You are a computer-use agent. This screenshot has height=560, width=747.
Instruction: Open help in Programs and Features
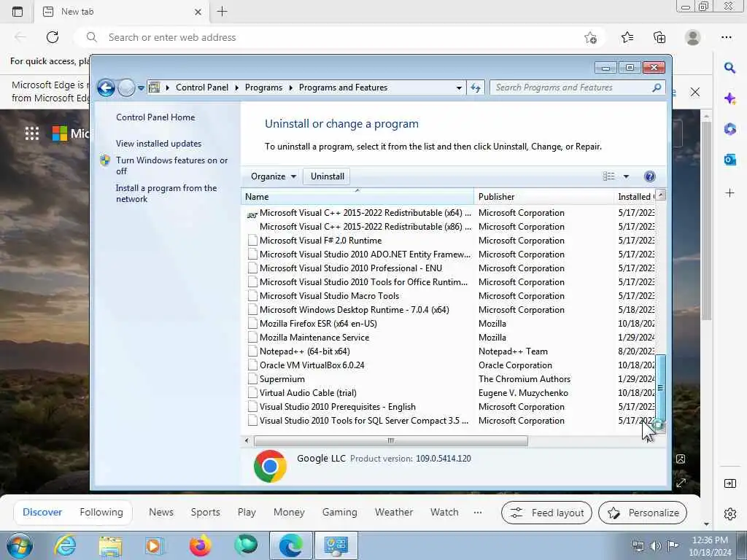tap(649, 176)
